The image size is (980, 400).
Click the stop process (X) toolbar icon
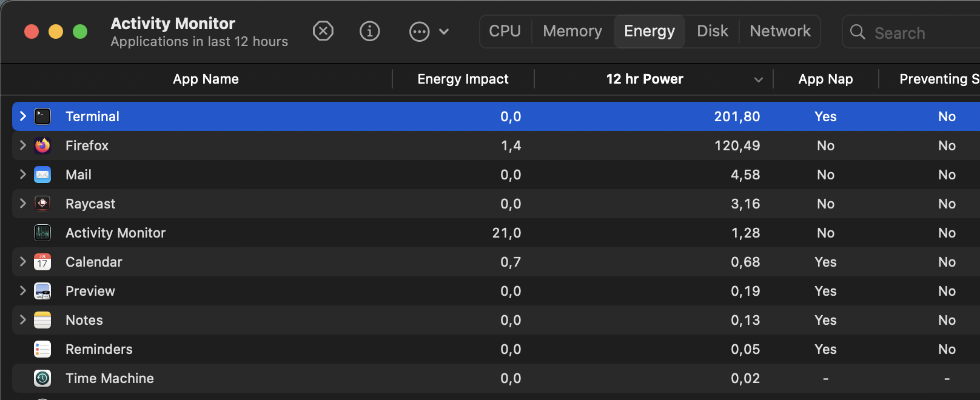323,31
